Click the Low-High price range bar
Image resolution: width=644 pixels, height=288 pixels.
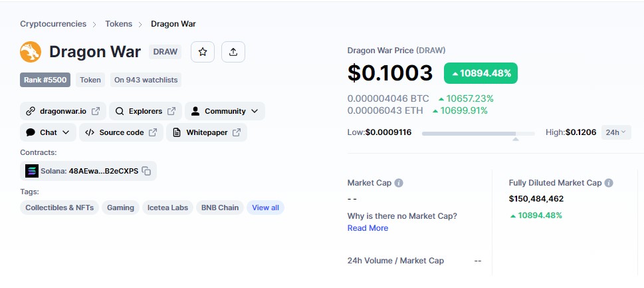[x=479, y=134]
